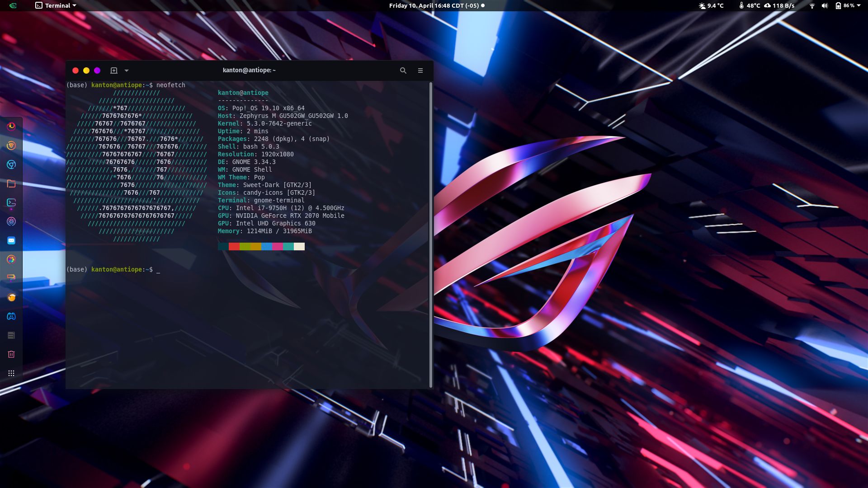The image size is (868, 488).
Task: Toggle Wi-Fi from the status bar indicator
Action: pyautogui.click(x=812, y=6)
